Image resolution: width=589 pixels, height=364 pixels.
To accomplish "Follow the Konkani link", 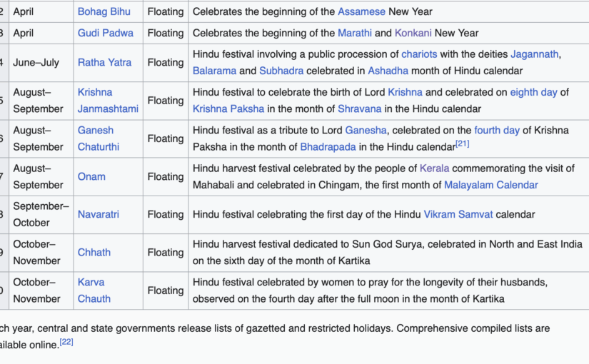I will [x=413, y=33].
